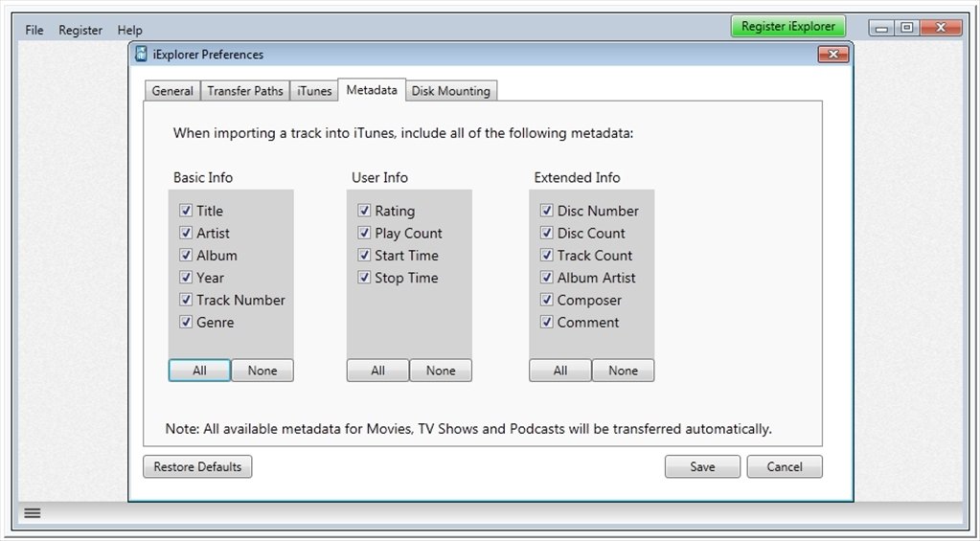Click the green Register iExplorer button
Screen dimensions: 980x541
tap(788, 26)
